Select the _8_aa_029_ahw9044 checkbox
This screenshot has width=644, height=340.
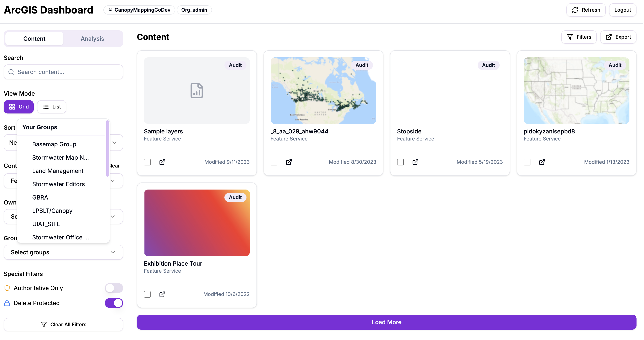pyautogui.click(x=274, y=162)
